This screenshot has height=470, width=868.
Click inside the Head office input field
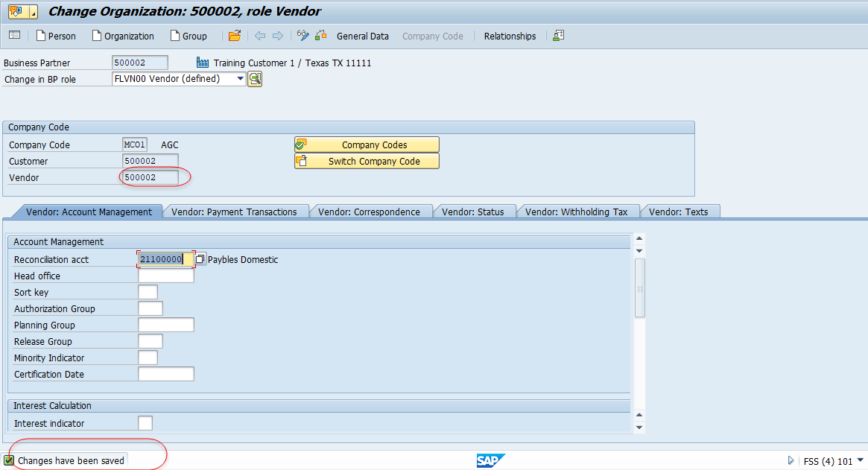pyautogui.click(x=165, y=275)
